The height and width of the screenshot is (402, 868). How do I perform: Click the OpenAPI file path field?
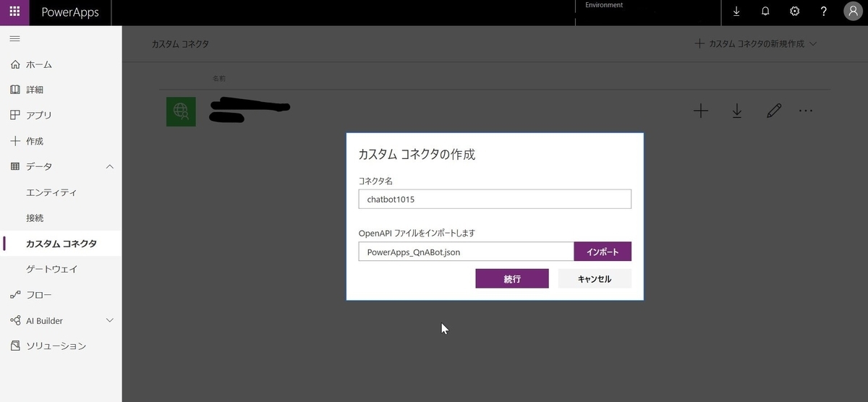pyautogui.click(x=466, y=252)
